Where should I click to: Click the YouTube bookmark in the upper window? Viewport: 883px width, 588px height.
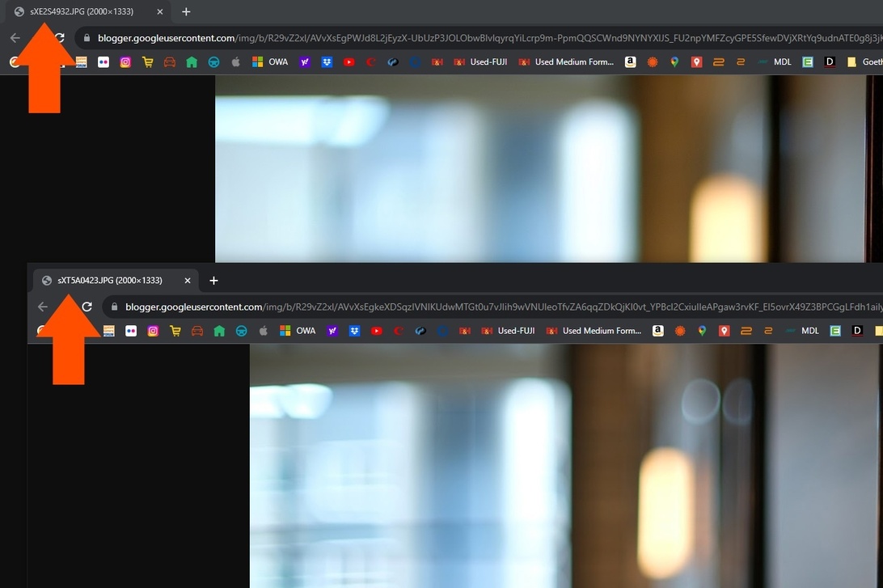coord(349,62)
